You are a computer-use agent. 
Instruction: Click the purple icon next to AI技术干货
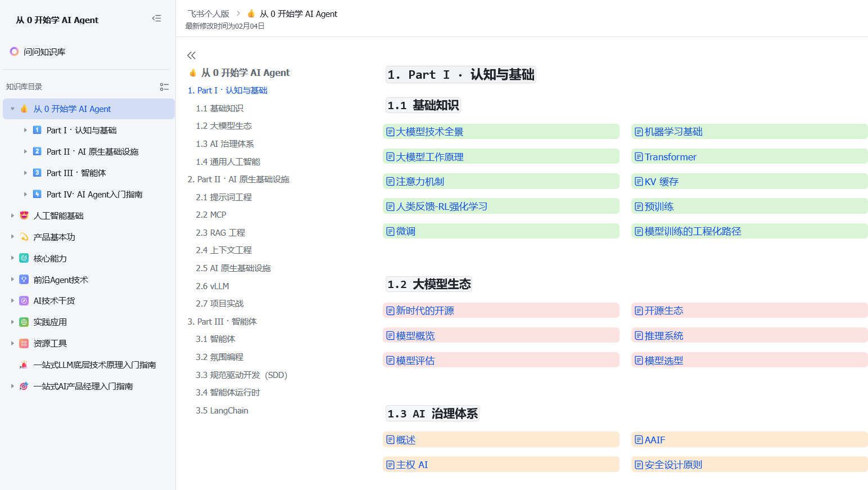point(24,301)
